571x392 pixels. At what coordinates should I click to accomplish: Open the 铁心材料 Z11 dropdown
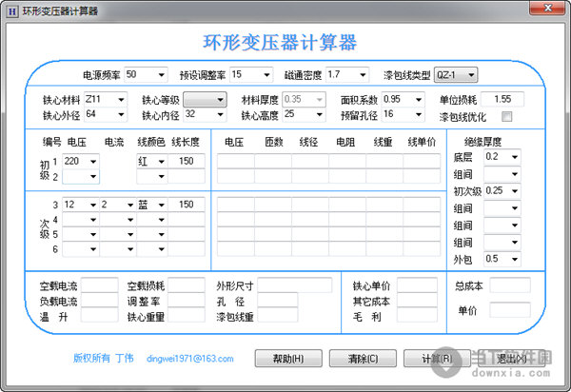(120, 99)
